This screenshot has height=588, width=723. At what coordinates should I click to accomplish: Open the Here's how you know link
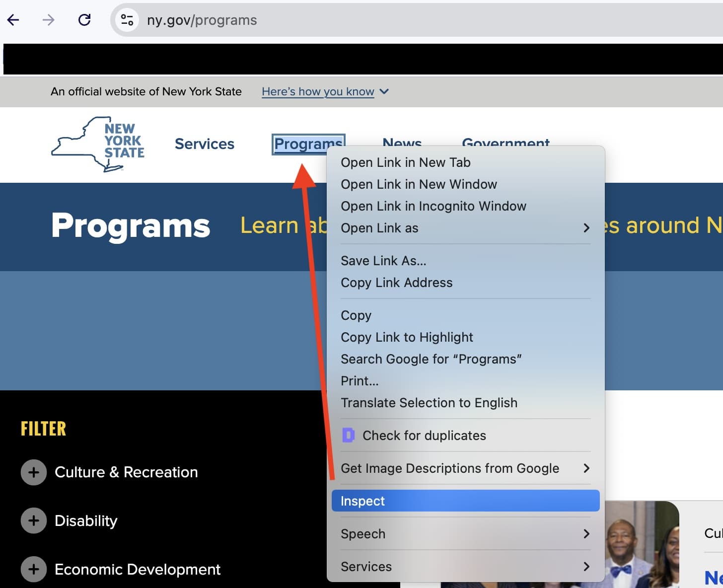(x=318, y=91)
